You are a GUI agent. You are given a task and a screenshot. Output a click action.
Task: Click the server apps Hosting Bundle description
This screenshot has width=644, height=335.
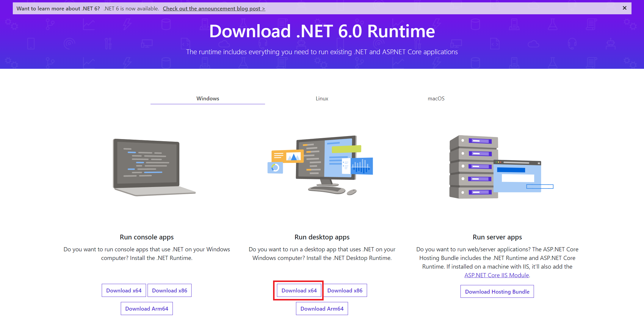click(497, 262)
